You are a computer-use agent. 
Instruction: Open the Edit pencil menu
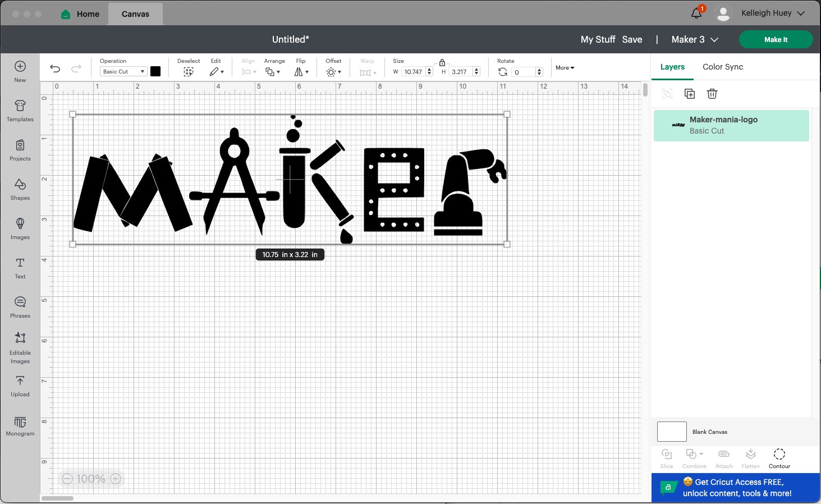click(217, 72)
